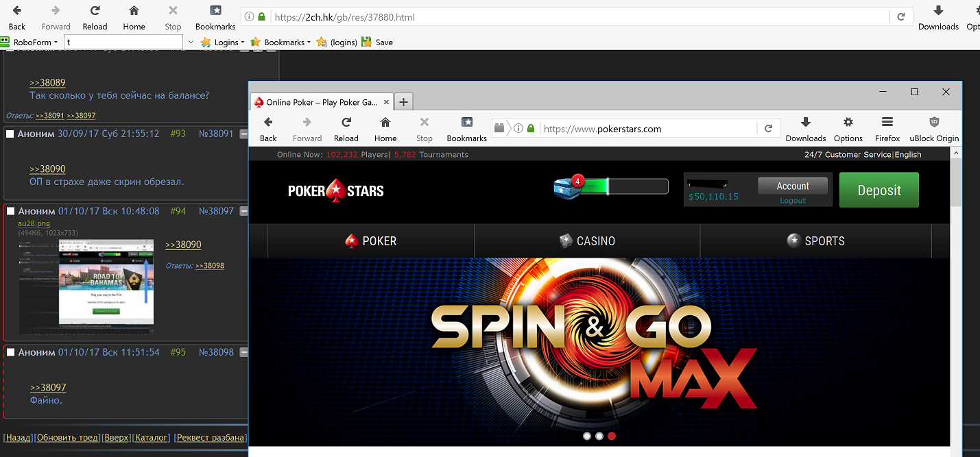Viewport: 980px width, 457px height.
Task: Open Downloads in the background browser toolbar
Action: [938, 18]
